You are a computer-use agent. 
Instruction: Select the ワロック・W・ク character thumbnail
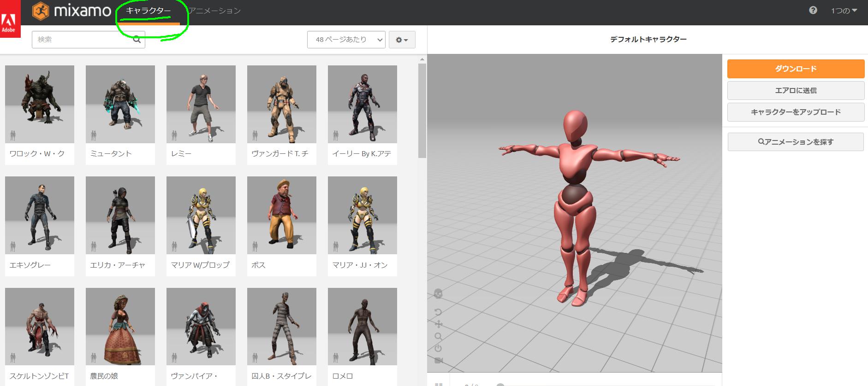click(40, 104)
